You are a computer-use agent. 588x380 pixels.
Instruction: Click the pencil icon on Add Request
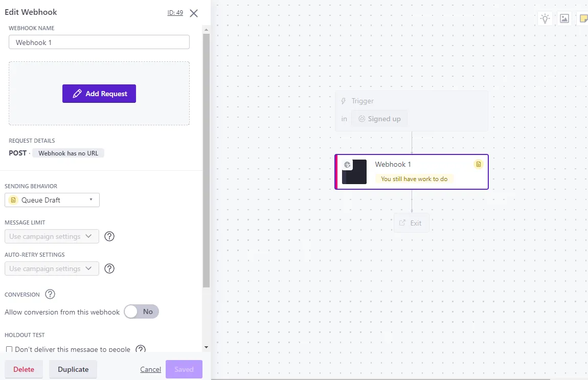(77, 94)
